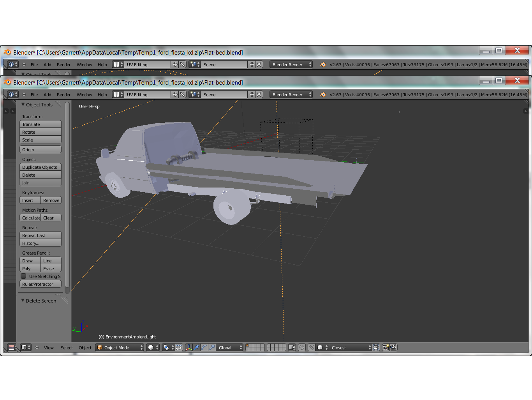The image size is (532, 400).
Task: Enable the Use Sketching Sessions checkbox
Action: pyautogui.click(x=23, y=276)
